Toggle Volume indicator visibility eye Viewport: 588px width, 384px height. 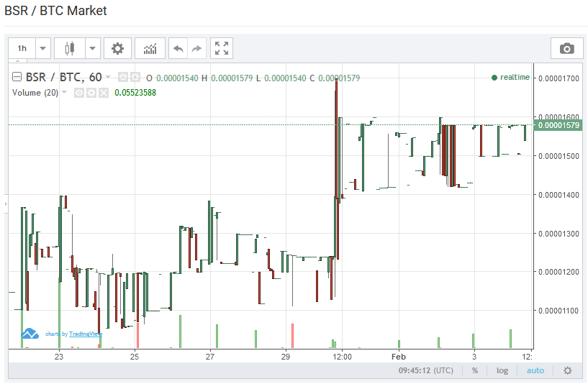(x=79, y=93)
